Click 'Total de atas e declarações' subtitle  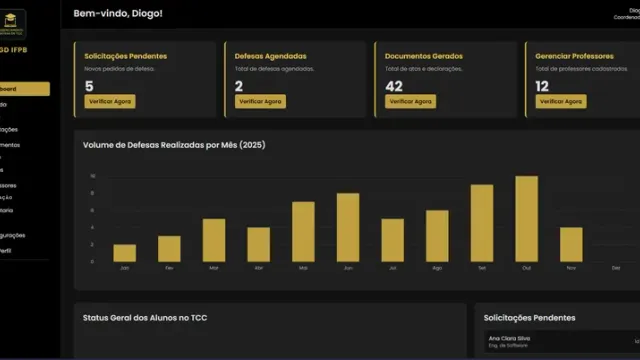424,69
